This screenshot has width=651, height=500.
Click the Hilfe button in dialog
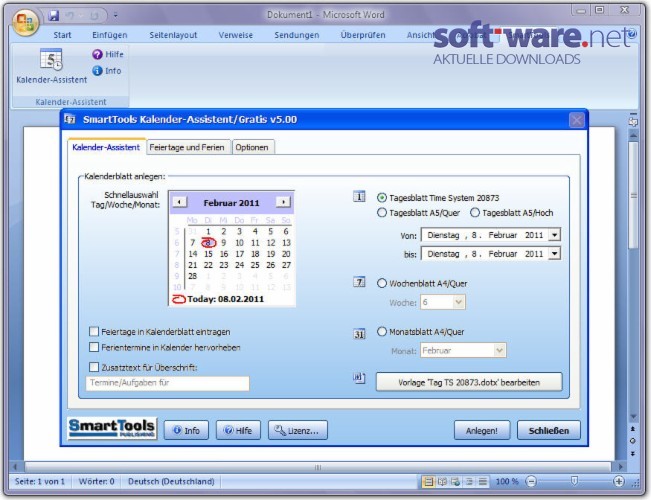point(238,430)
